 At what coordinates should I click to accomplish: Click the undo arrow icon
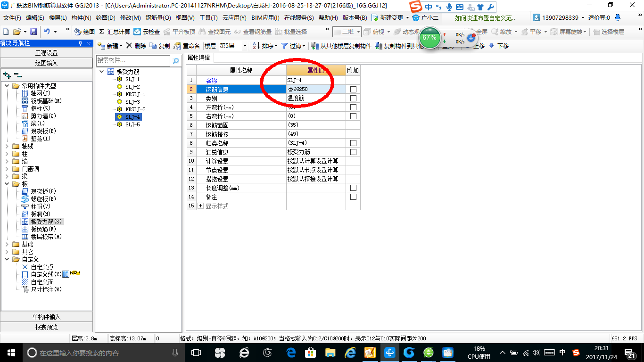[x=47, y=32]
